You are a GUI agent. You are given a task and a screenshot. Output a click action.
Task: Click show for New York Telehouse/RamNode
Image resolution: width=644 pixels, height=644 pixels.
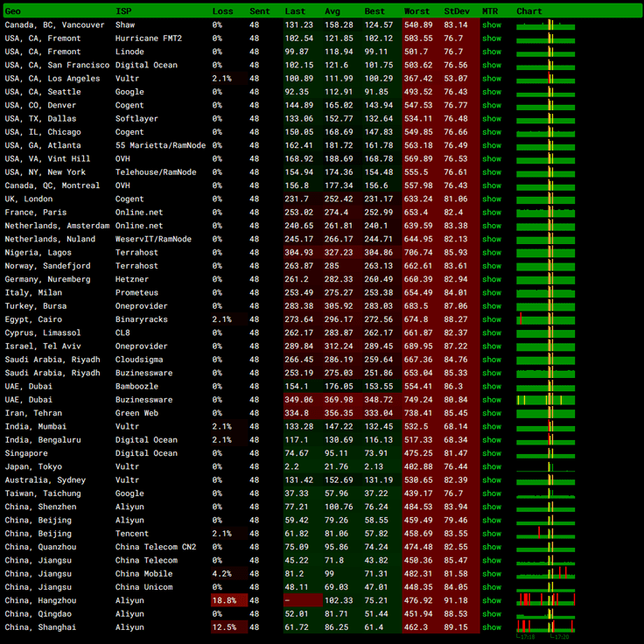pos(492,172)
